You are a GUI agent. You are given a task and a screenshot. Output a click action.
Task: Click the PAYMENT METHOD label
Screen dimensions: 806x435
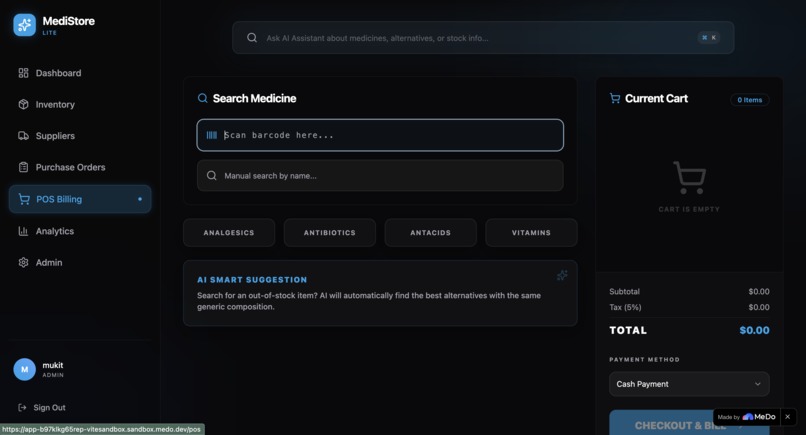(x=645, y=359)
